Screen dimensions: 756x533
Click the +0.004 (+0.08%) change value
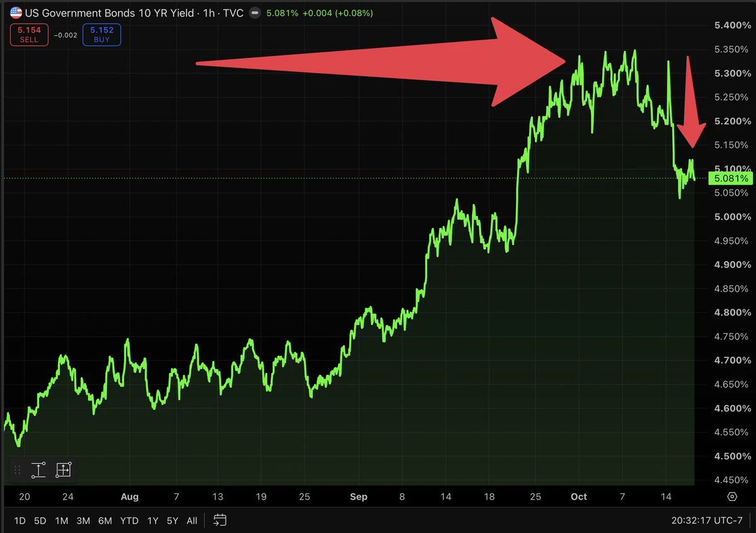pos(337,13)
